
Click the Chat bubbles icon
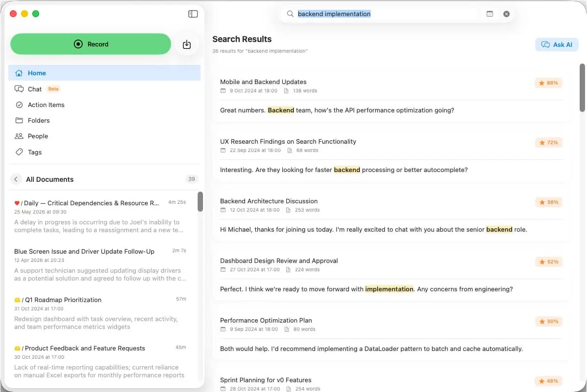tap(19, 89)
